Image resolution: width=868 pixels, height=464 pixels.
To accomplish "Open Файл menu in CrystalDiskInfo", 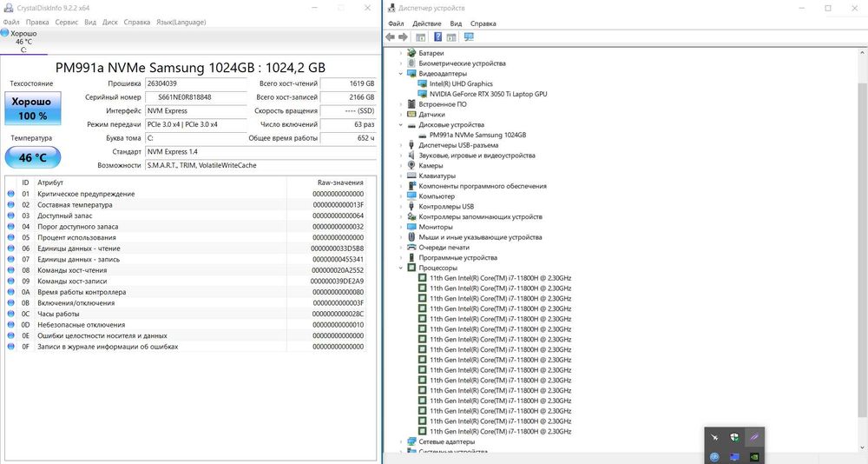I will [x=11, y=23].
